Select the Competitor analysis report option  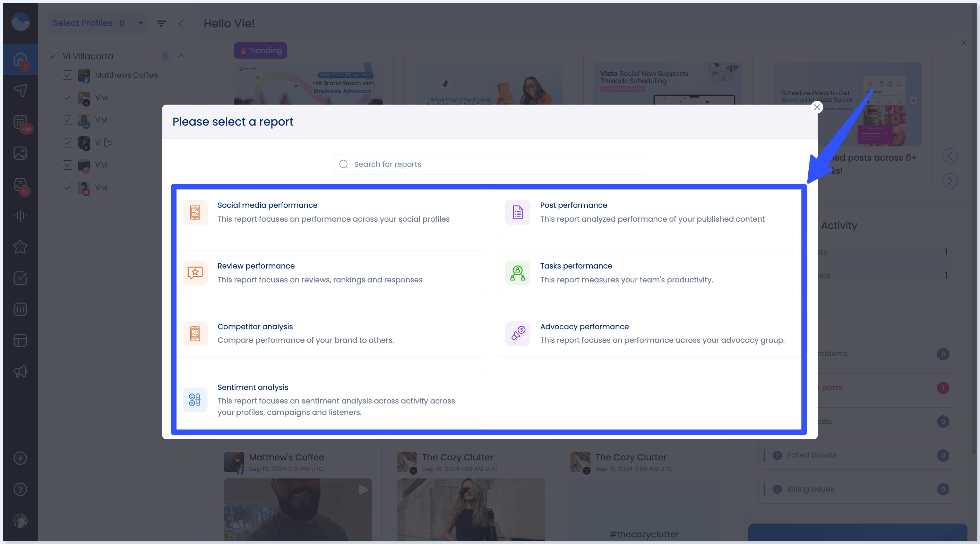(x=333, y=333)
